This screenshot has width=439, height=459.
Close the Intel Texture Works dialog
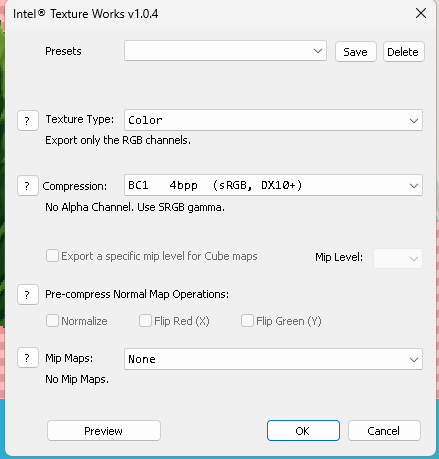click(x=421, y=13)
